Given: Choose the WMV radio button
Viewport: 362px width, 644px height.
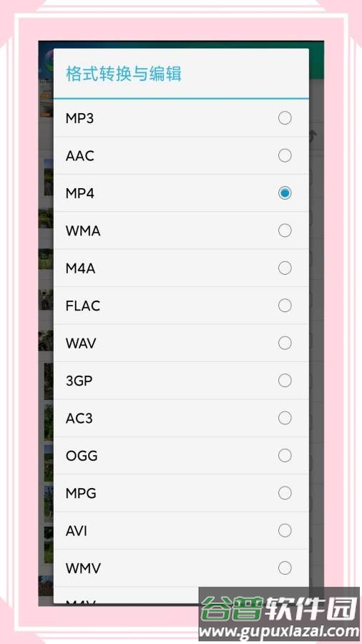Looking at the screenshot, I should [285, 568].
